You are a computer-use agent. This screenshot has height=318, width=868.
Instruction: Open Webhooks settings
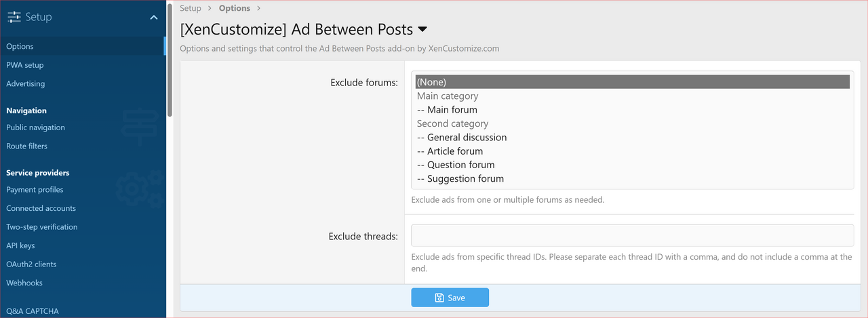pos(24,283)
